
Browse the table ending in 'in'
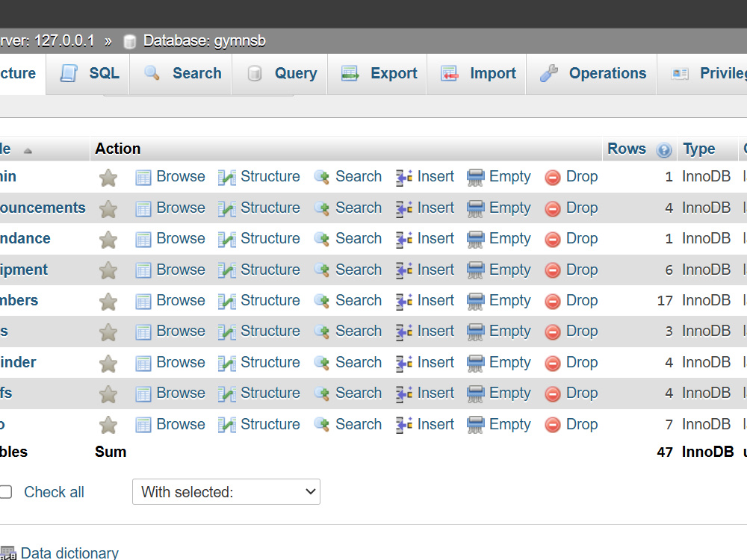(x=181, y=177)
